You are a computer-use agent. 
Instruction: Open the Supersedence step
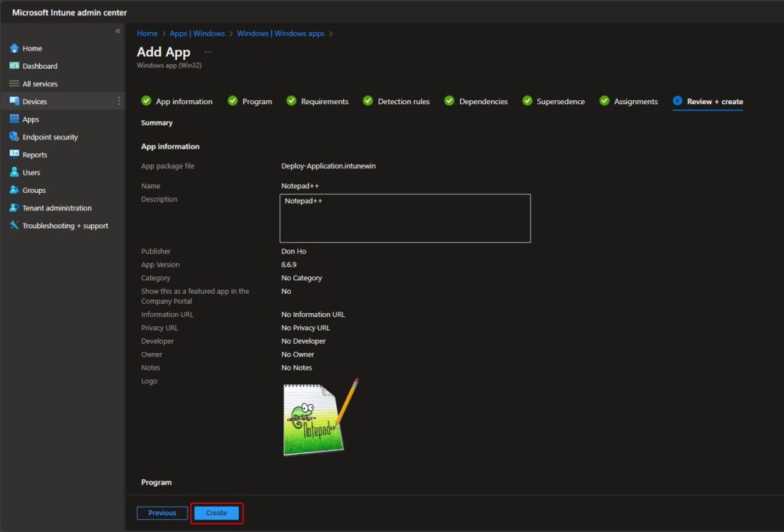554,102
